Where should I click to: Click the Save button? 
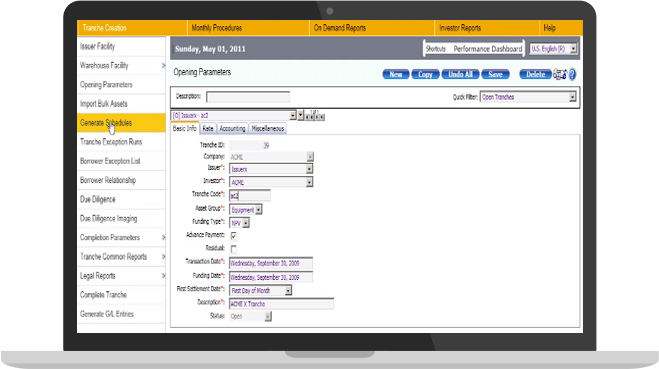pyautogui.click(x=496, y=74)
